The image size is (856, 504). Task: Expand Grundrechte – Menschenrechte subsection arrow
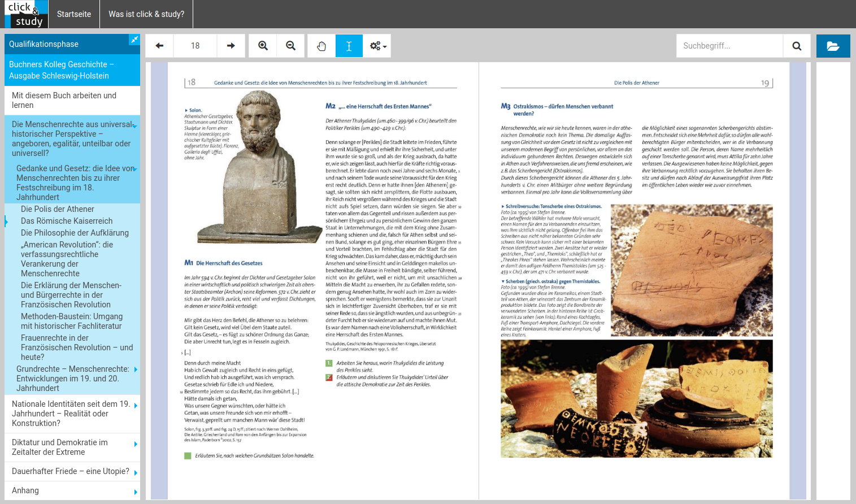(x=136, y=370)
